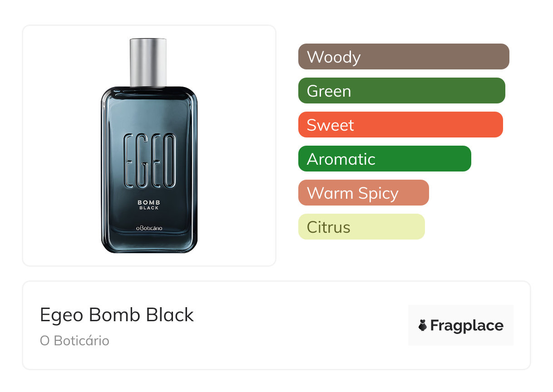The image size is (553, 392).
Task: Click the Fragplace flask icon
Action: 423,326
